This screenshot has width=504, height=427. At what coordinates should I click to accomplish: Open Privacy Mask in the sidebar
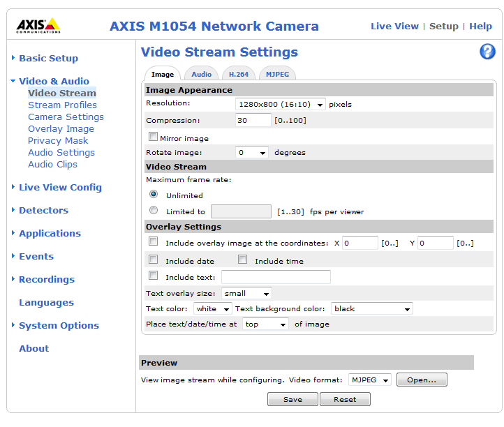coord(58,140)
